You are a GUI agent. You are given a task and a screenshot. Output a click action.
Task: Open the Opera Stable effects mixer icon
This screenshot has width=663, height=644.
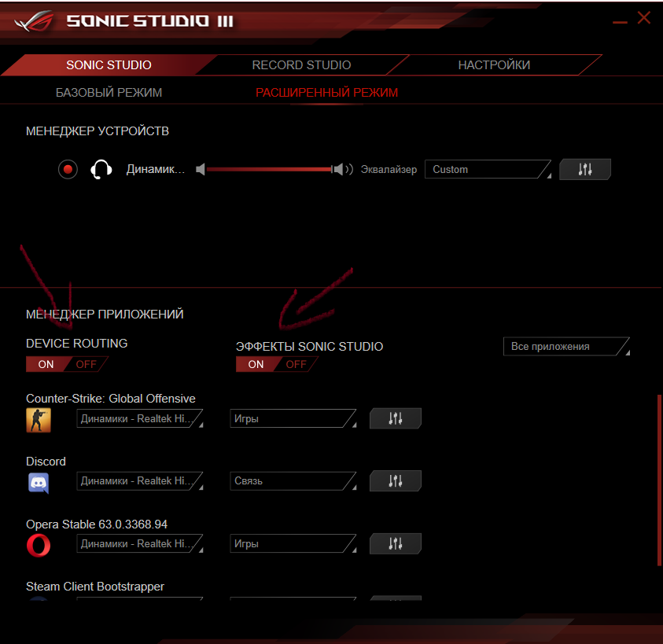click(x=396, y=543)
